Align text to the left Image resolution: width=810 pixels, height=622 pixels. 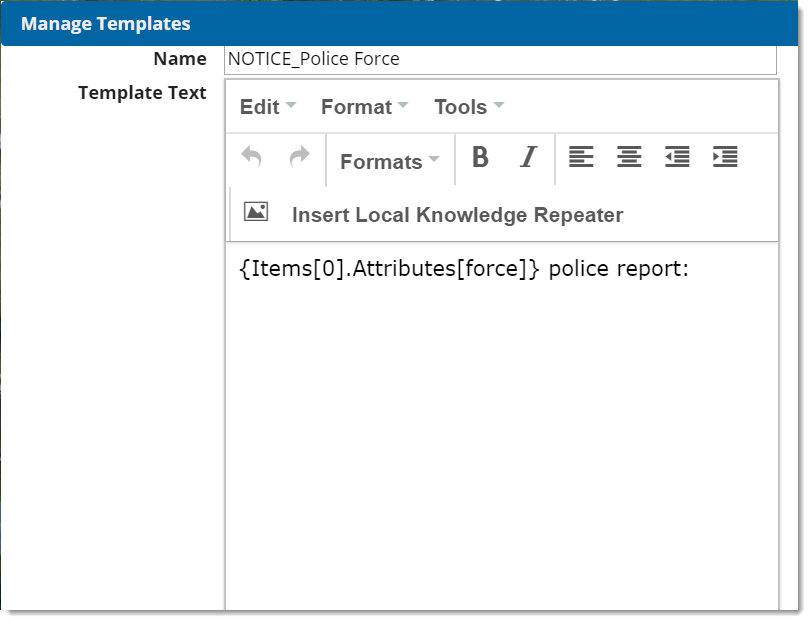tap(581, 157)
